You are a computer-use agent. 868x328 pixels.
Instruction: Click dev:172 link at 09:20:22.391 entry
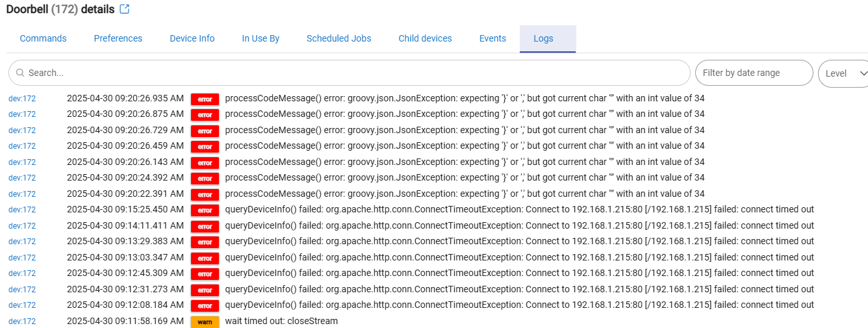point(22,194)
